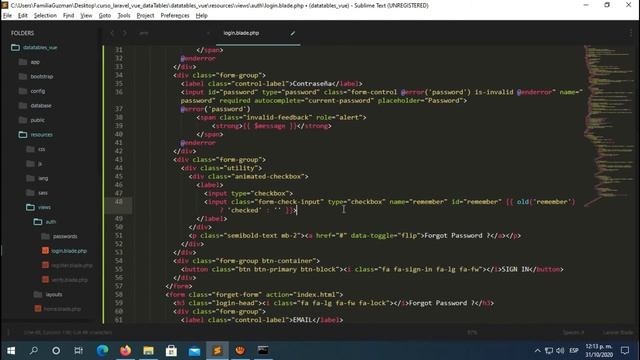Open login.blade.php in sidebar
The height and width of the screenshot is (360, 640).
coord(69,251)
